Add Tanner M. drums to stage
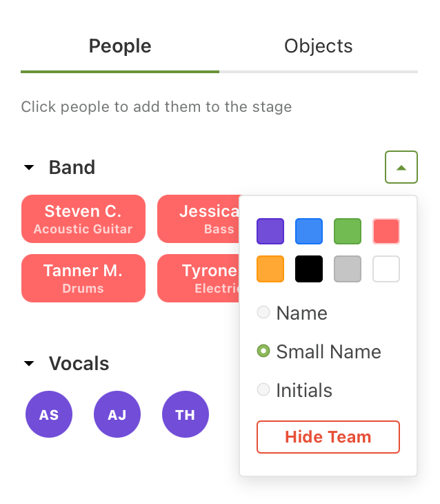Image resolution: width=440 pixels, height=504 pixels. (x=83, y=278)
